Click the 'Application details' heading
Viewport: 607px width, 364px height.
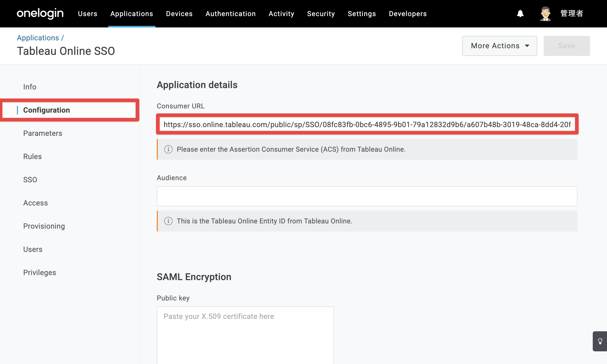197,85
